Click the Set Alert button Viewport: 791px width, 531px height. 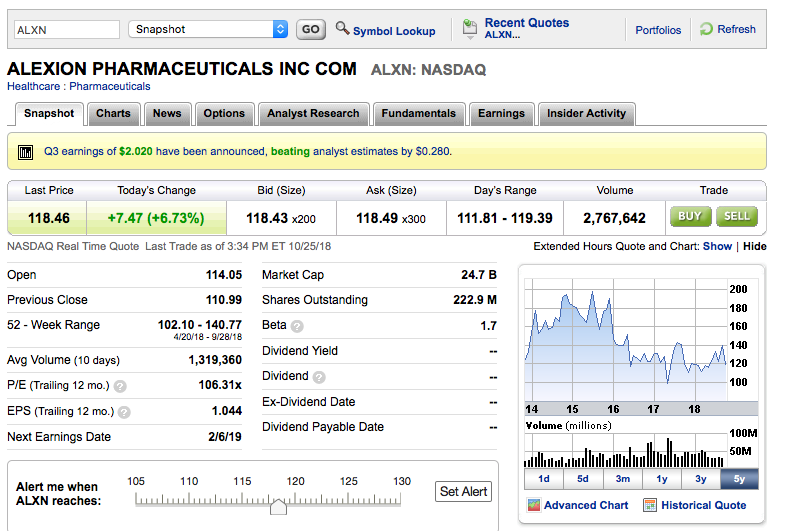tap(463, 492)
